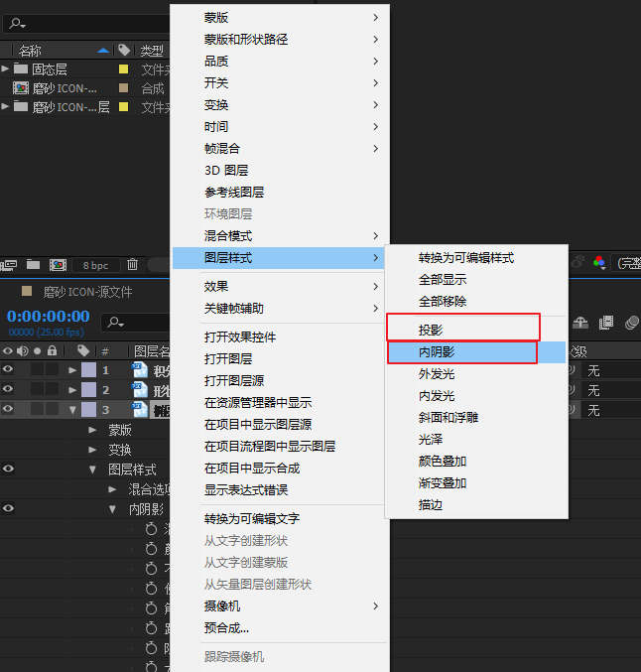
Task: Hide layer 3 with its eye toggle
Action: click(8, 408)
